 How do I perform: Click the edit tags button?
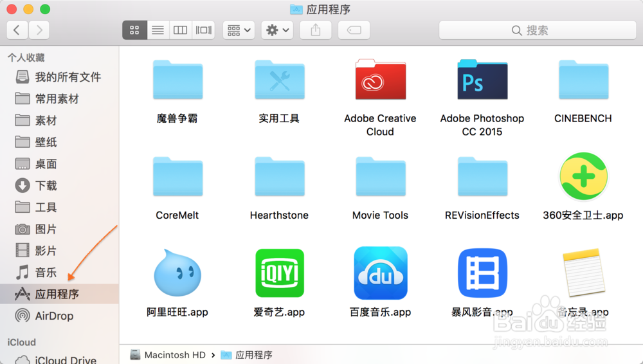coord(354,30)
